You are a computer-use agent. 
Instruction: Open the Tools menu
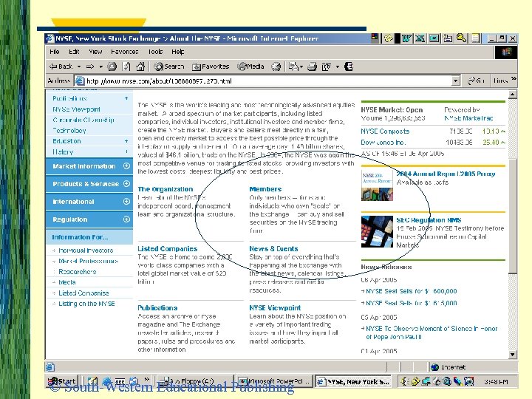(155, 52)
